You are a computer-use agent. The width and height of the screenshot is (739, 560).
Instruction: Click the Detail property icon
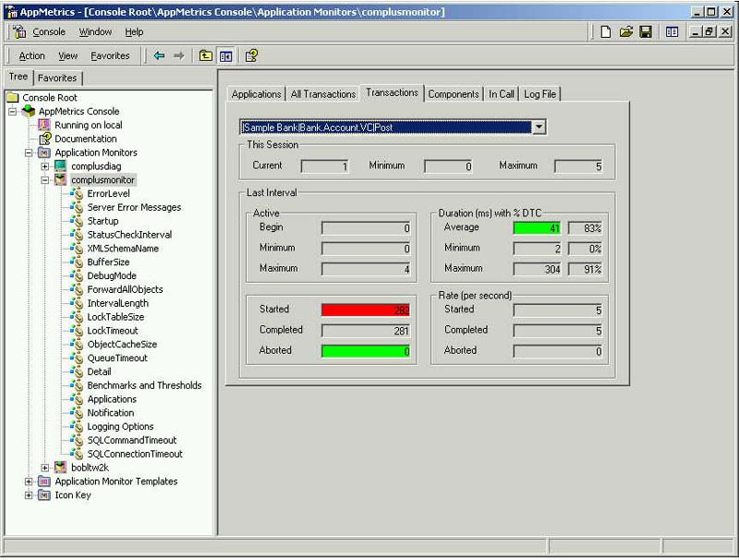(x=77, y=371)
